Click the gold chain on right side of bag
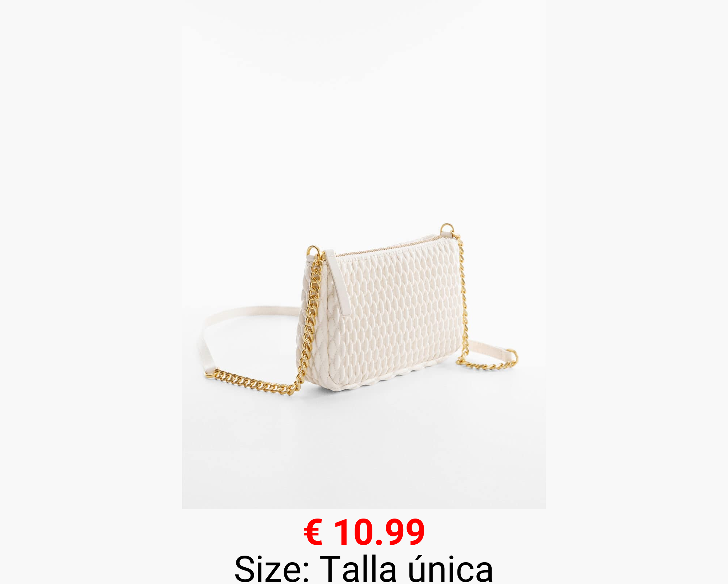728x584 pixels. click(462, 298)
